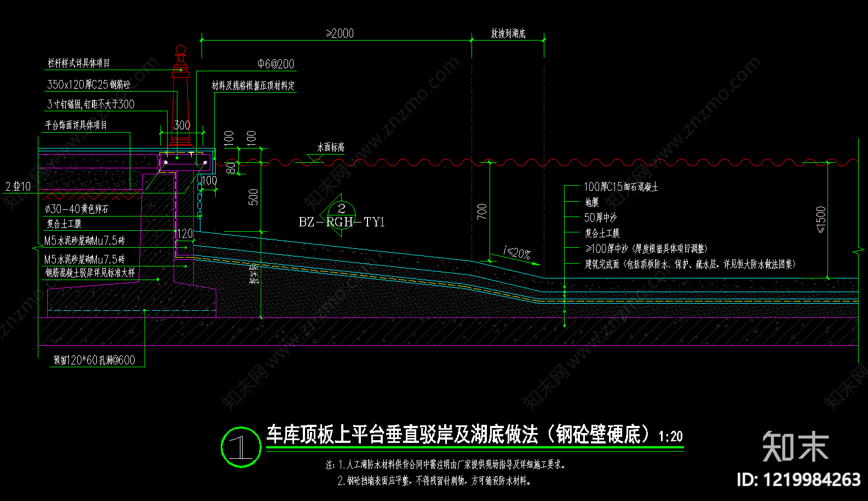Image resolution: width=868 pixels, height=501 pixels.
Task: Click the ≥2000 dimension text
Action: point(340,33)
